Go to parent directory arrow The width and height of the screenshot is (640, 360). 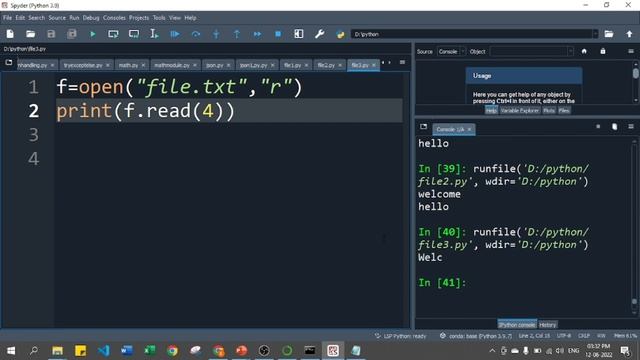[629, 34]
